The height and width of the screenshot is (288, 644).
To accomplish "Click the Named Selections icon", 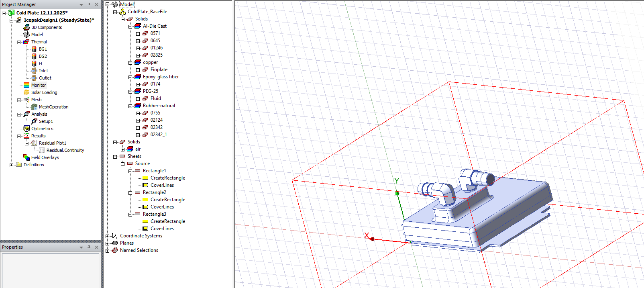I will click(x=115, y=250).
